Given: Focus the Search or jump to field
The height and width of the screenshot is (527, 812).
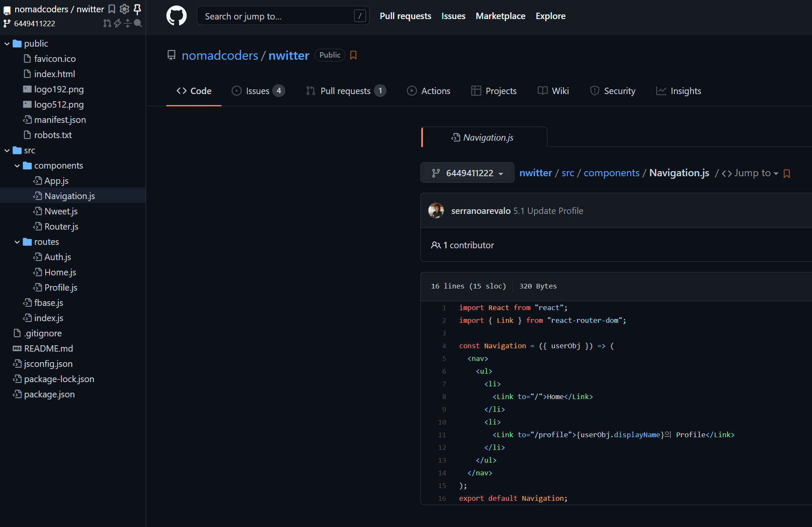Looking at the screenshot, I should point(283,16).
